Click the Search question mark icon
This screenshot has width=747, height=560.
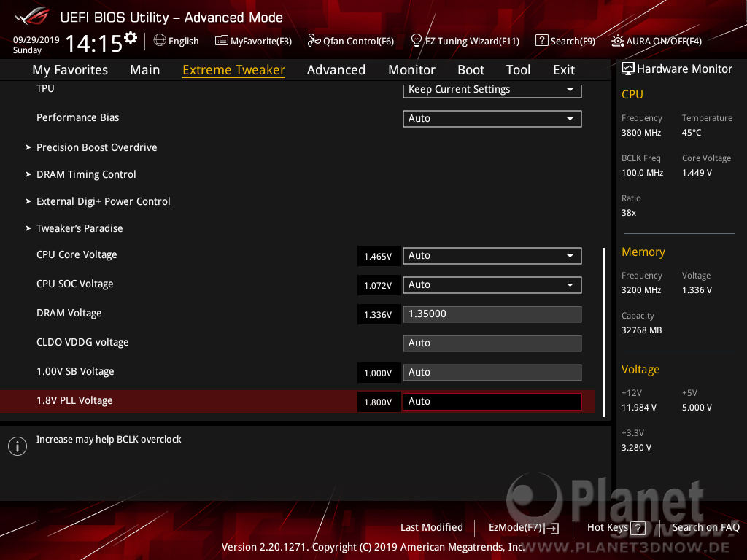click(542, 41)
